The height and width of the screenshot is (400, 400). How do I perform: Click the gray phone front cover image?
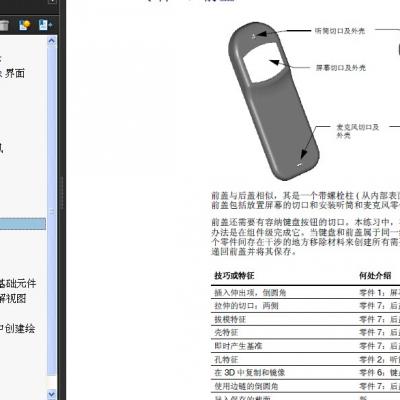(274, 101)
